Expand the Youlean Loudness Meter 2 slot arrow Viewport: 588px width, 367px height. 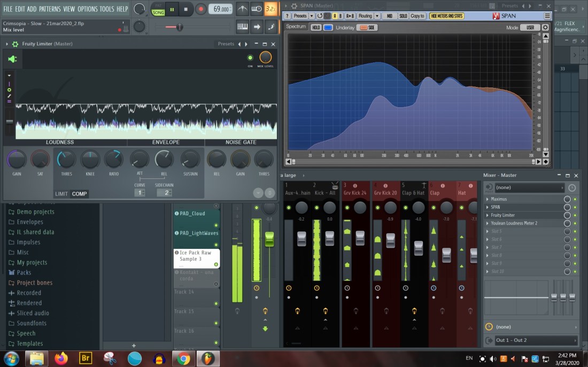487,223
